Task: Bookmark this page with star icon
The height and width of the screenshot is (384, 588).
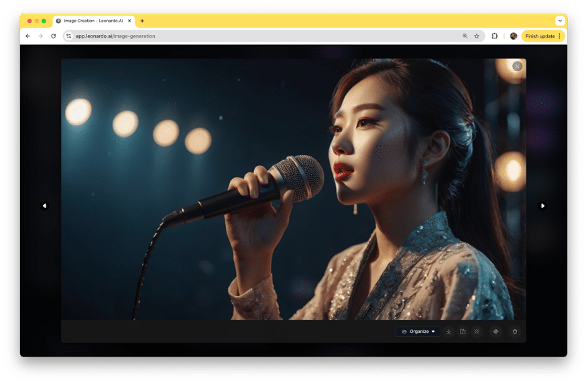Action: (477, 36)
